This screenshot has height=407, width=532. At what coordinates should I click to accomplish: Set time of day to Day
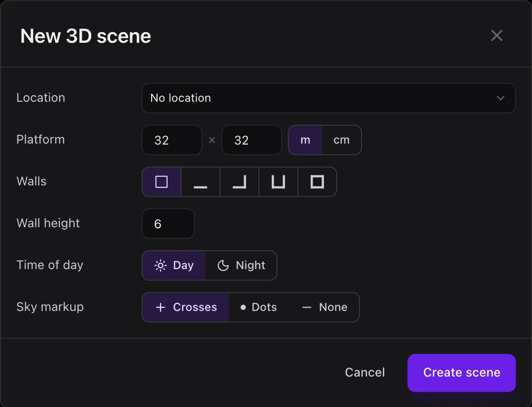coord(174,265)
